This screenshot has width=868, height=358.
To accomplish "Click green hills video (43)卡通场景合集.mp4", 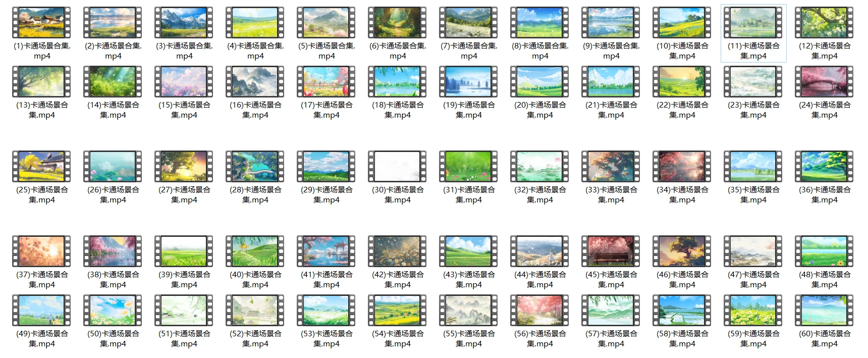I will 469,251.
